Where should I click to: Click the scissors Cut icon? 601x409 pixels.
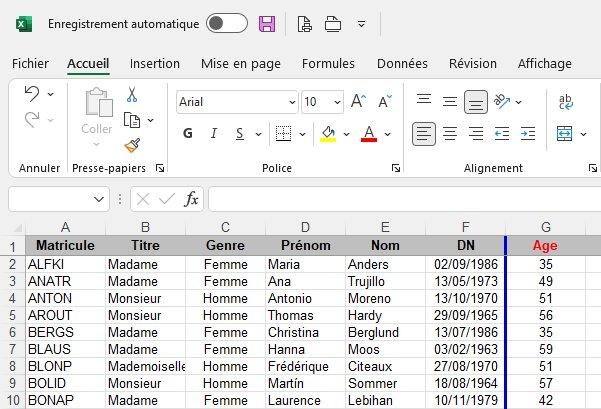131,95
